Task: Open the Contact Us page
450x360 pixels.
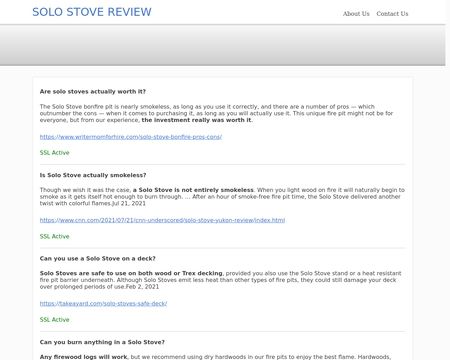Action: (392, 14)
